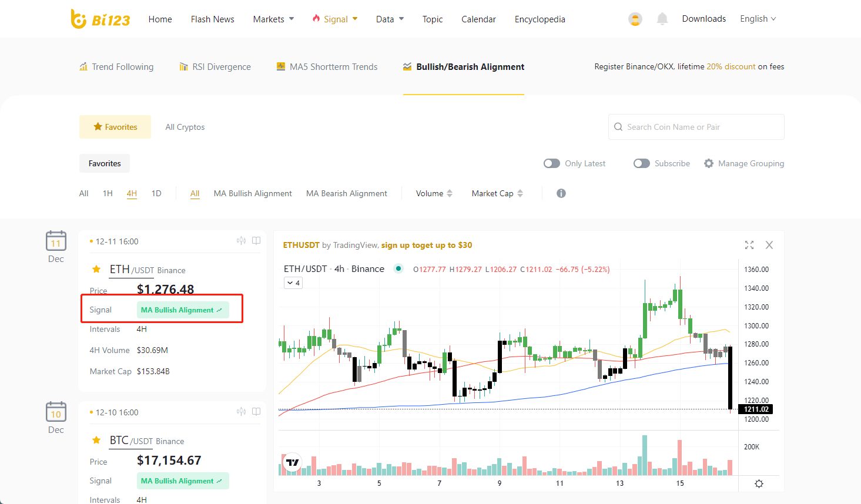Click the RSI Divergence tab icon
The image size is (861, 504).
tap(184, 66)
